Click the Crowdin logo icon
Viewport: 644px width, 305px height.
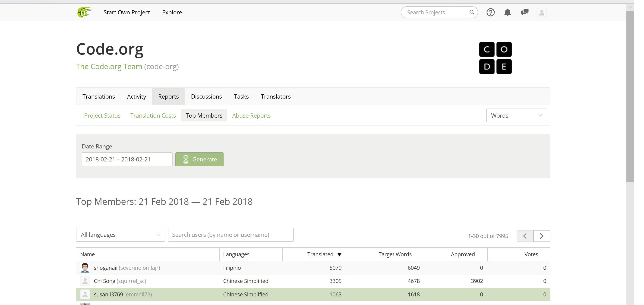85,12
